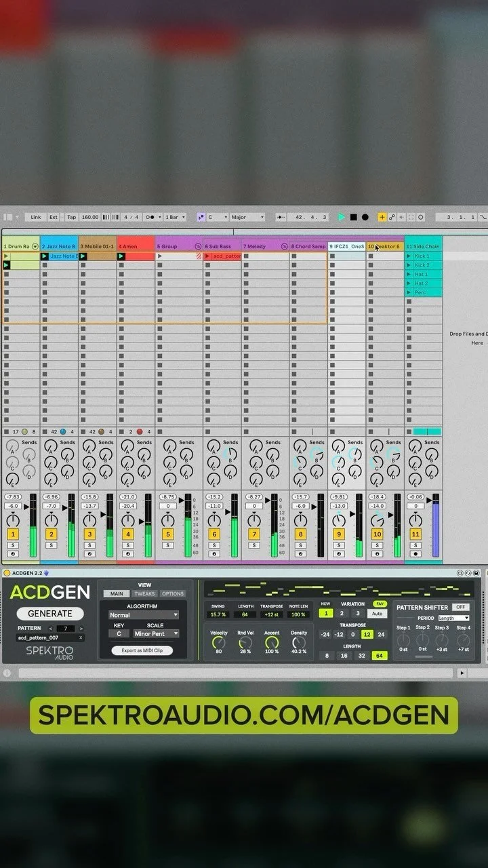Switch to the TWEAKS view tab
The image size is (488, 868).
(144, 593)
